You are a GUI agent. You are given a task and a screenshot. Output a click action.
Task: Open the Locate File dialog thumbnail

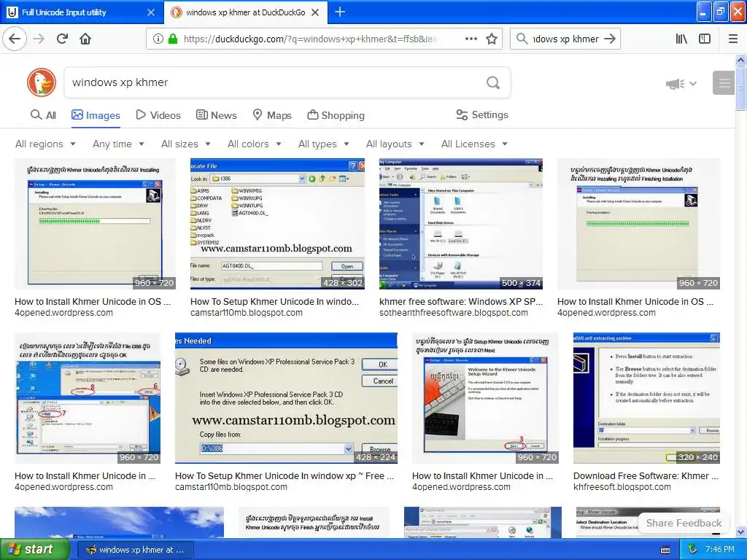pyautogui.click(x=277, y=224)
